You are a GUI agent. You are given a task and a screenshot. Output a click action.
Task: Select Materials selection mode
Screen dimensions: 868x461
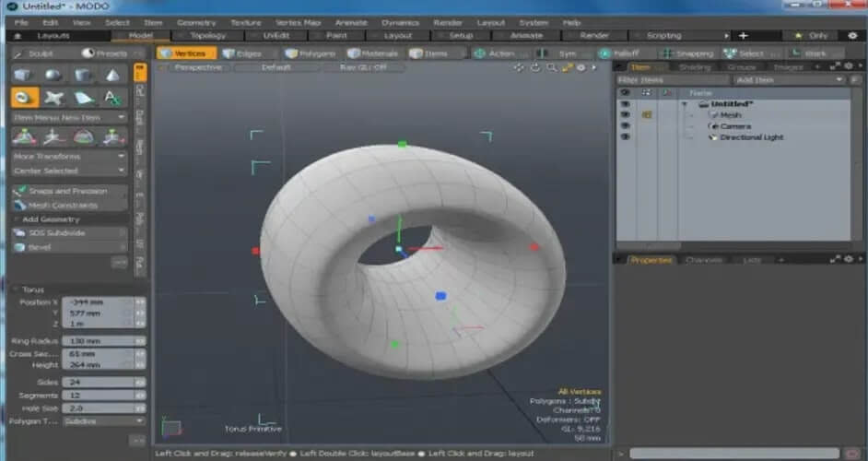[374, 53]
